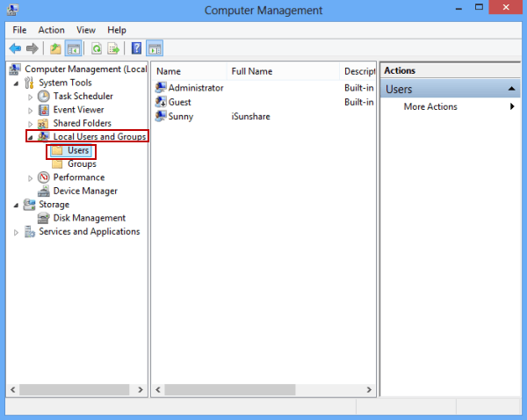The width and height of the screenshot is (527, 420).
Task: Select Event Viewer label in the tree
Action: pos(78,110)
